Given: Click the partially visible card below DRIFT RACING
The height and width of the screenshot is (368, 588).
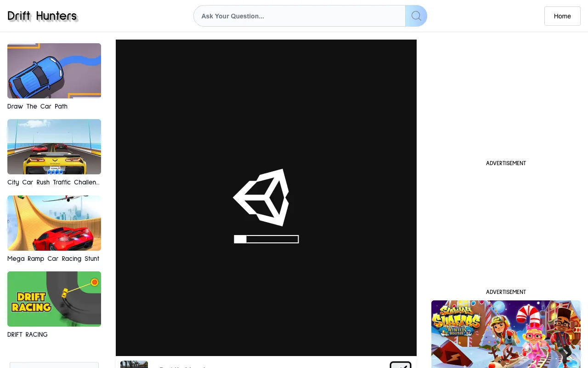Looking at the screenshot, I should pos(54,365).
